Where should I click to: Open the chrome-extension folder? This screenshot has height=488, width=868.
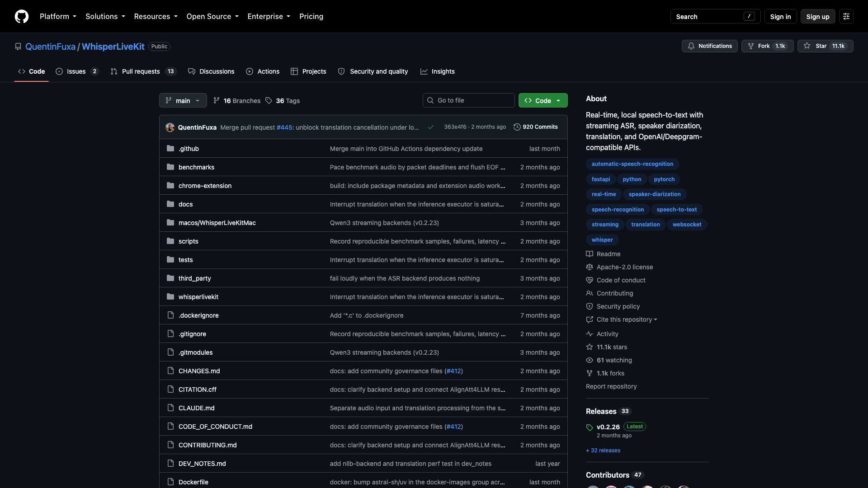click(205, 186)
